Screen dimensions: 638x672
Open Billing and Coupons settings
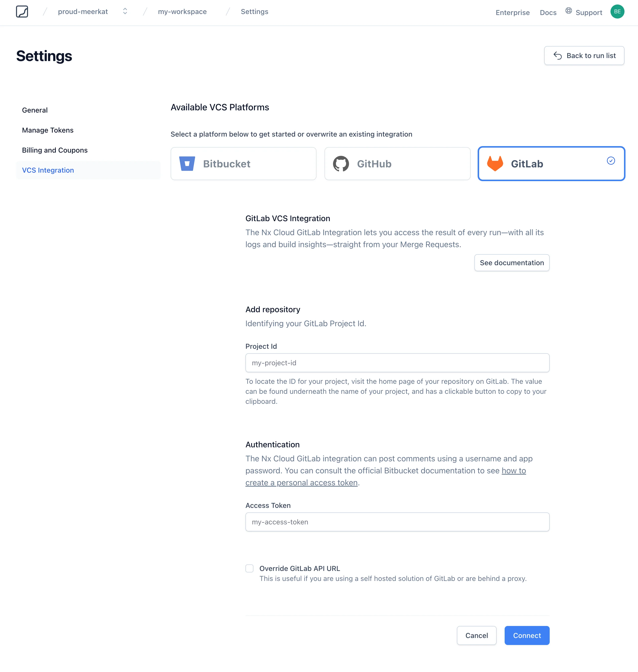(54, 150)
